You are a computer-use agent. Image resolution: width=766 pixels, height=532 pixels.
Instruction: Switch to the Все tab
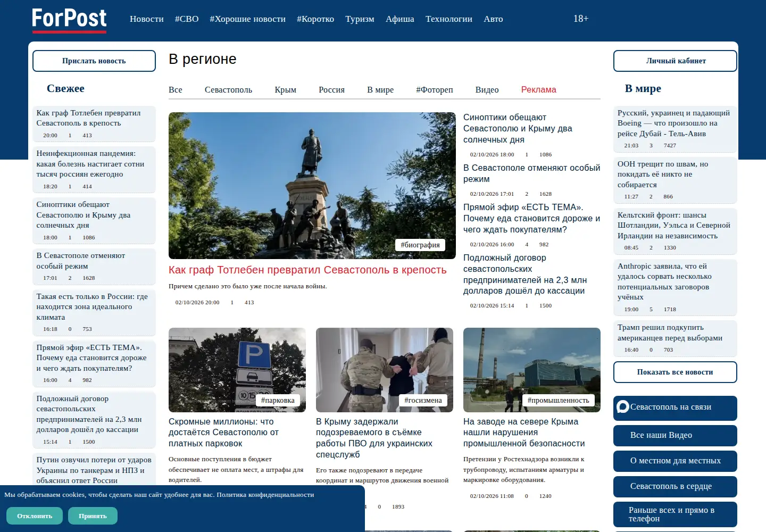point(176,89)
